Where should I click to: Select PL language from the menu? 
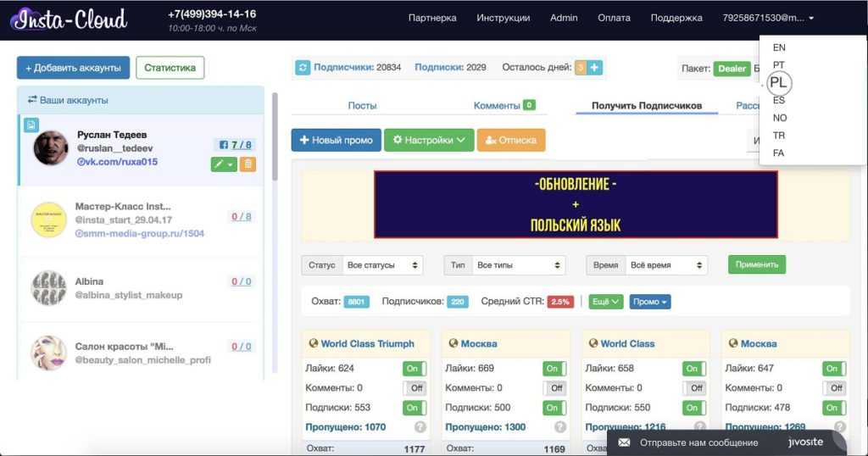[x=778, y=83]
